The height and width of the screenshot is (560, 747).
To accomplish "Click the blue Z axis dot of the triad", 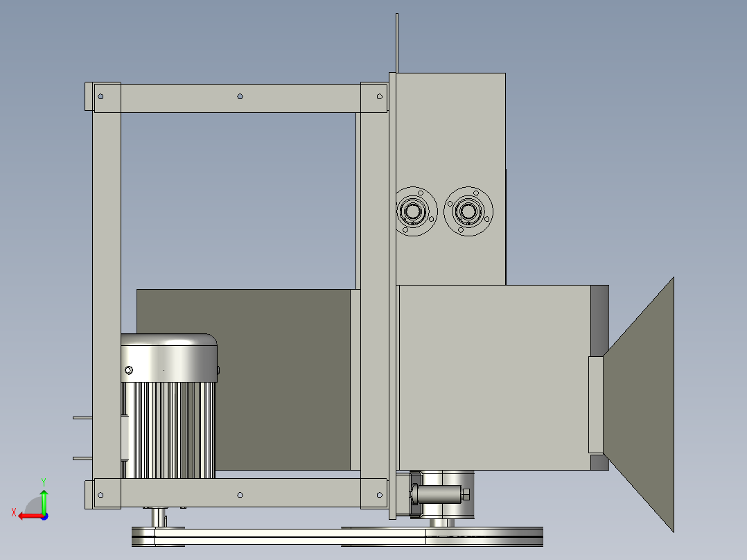I will [x=44, y=516].
